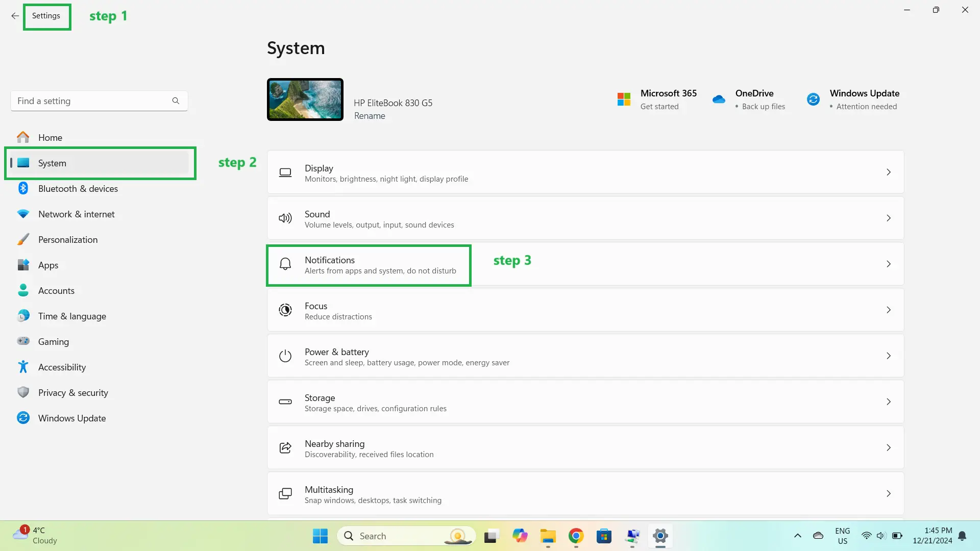
Task: Click the bell icon in the Notifications row
Action: point(285,264)
